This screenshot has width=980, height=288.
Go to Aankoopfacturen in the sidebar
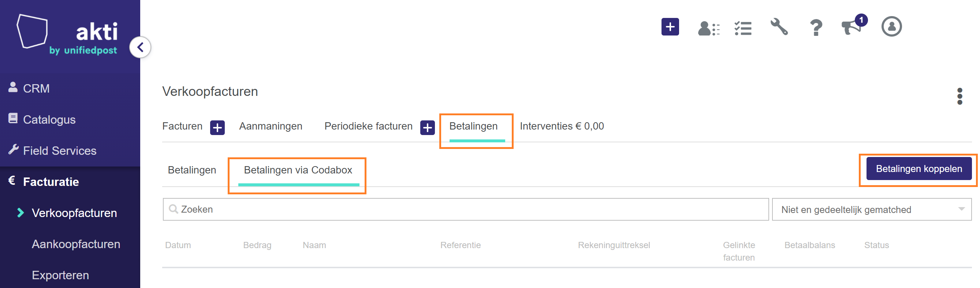click(76, 244)
